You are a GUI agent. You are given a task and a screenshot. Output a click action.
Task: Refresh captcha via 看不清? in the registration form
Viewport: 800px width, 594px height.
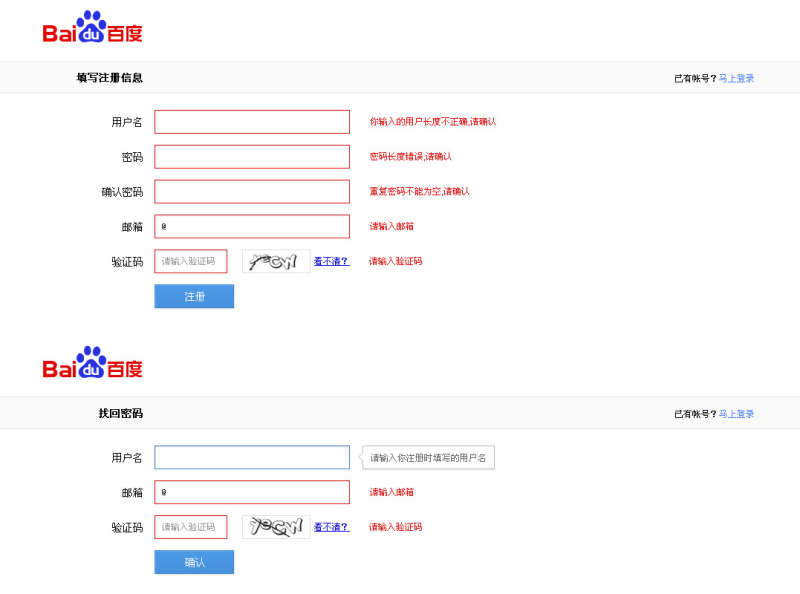331,261
